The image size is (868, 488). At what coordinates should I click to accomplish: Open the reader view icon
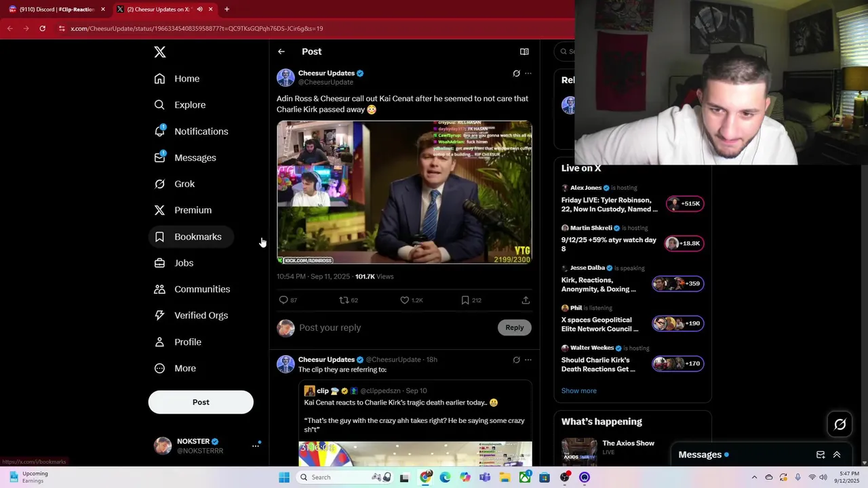click(x=524, y=52)
